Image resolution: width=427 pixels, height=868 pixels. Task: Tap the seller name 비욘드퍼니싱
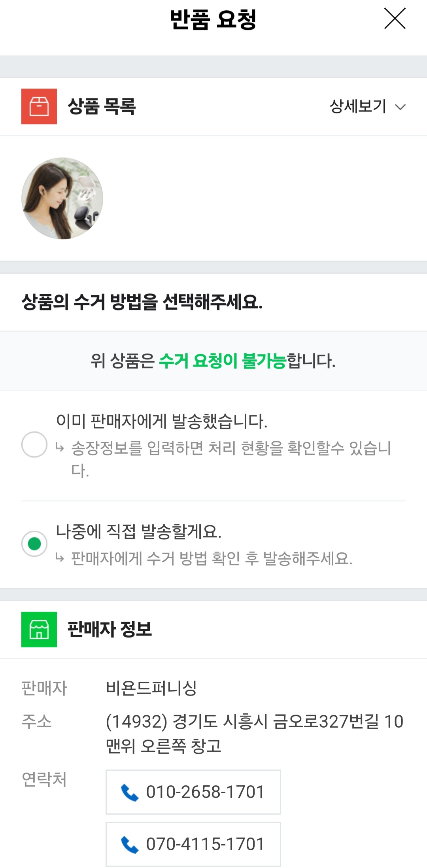(x=151, y=688)
